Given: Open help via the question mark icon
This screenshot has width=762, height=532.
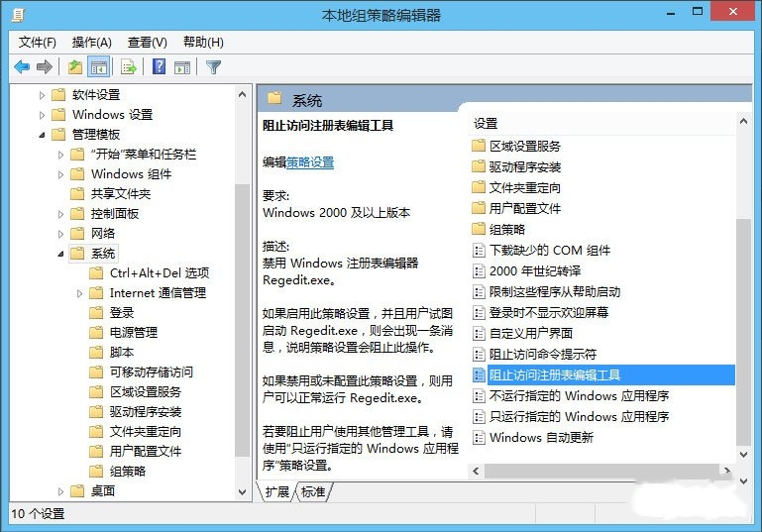Looking at the screenshot, I should (x=159, y=66).
